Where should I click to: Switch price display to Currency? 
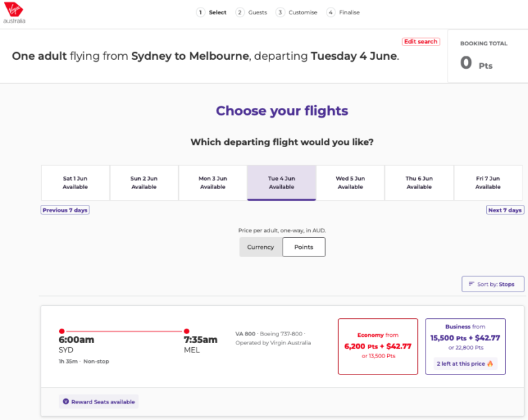point(261,247)
